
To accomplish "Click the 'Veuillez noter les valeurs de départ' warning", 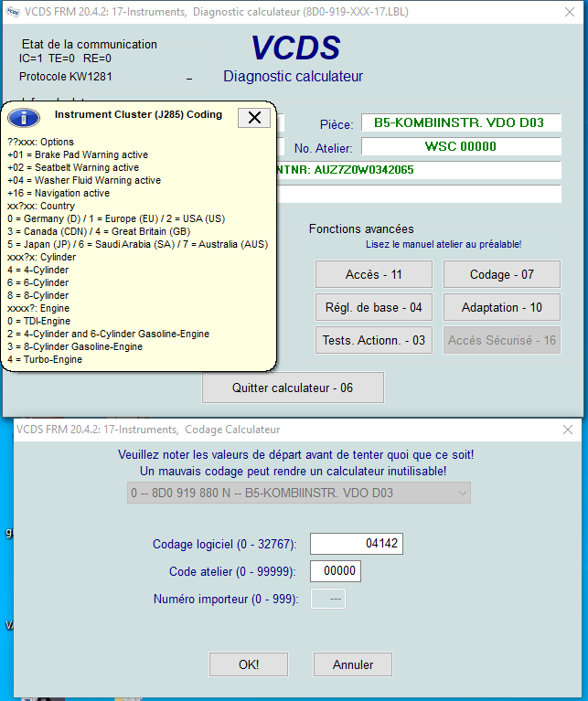I will click(x=295, y=454).
